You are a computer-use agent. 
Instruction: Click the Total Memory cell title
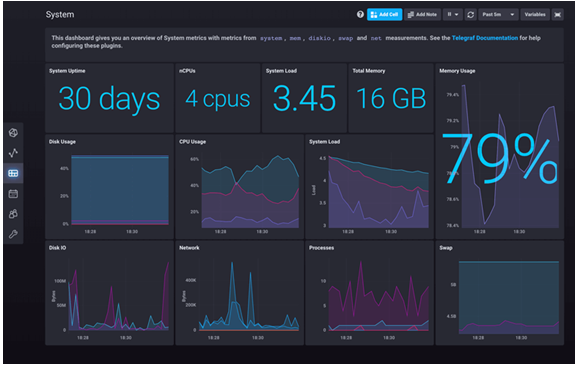[x=369, y=71]
